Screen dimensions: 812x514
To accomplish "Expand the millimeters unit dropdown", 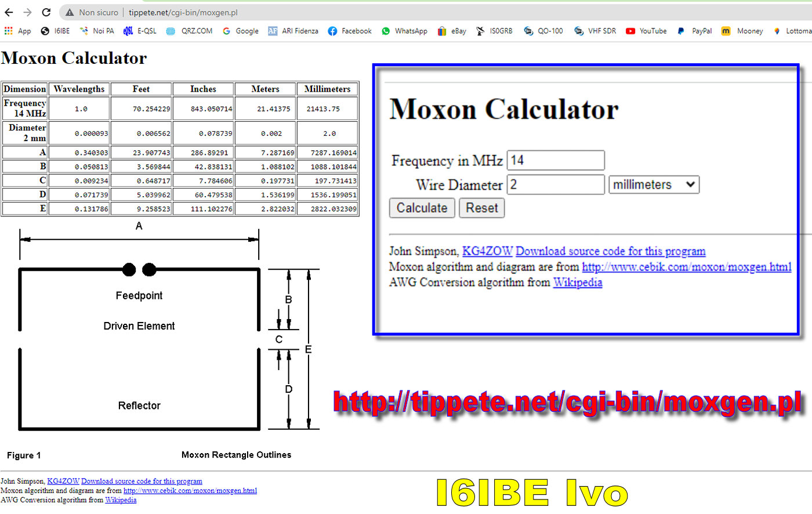I will point(654,184).
